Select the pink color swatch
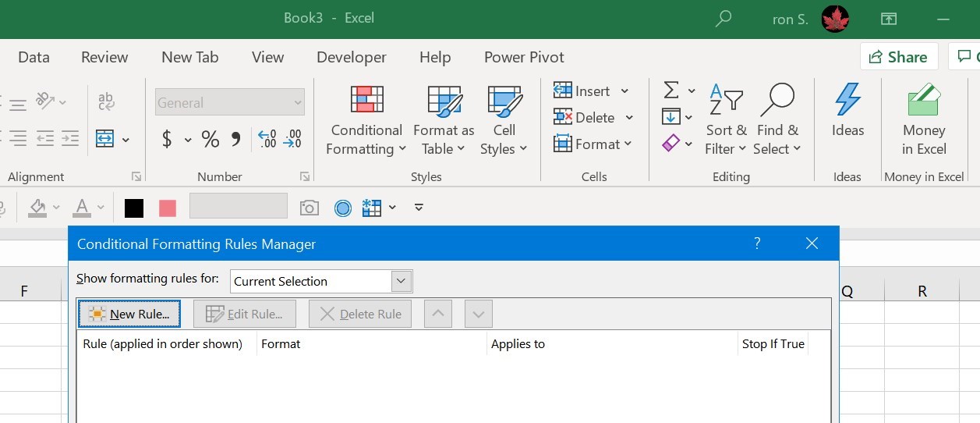 (x=168, y=208)
